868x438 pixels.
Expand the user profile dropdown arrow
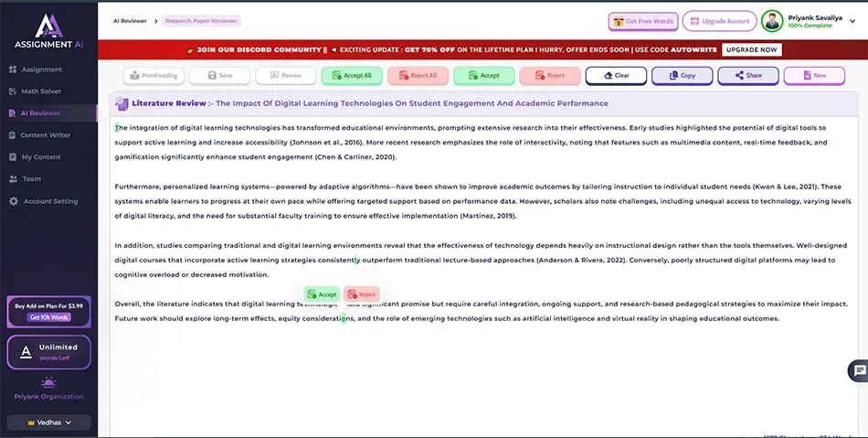[852, 21]
